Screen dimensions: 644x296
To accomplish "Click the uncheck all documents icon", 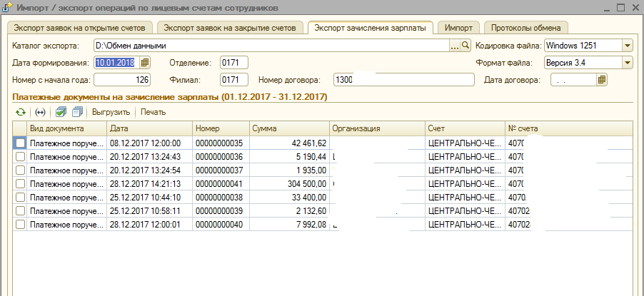I will click(x=77, y=112).
